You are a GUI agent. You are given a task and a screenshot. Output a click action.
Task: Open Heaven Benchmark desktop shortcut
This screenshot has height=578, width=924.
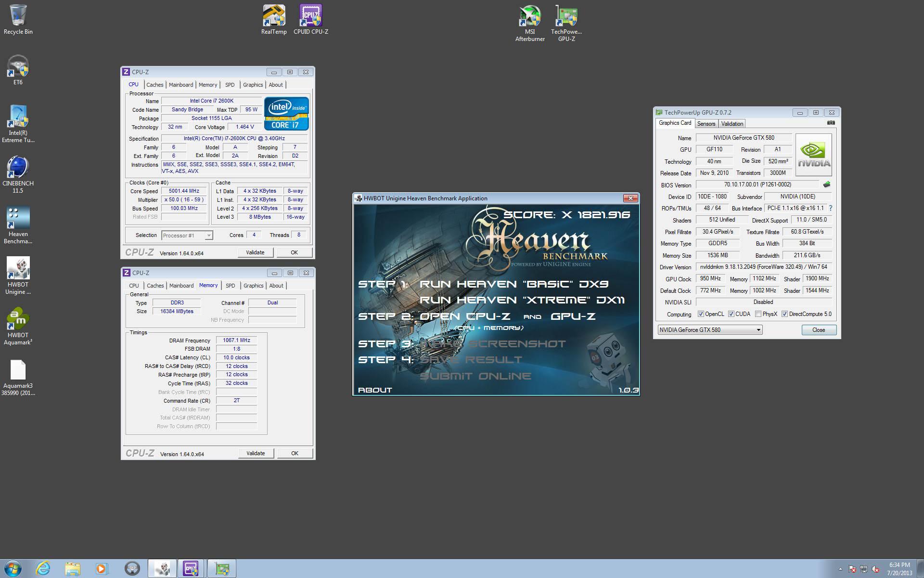[x=18, y=225]
